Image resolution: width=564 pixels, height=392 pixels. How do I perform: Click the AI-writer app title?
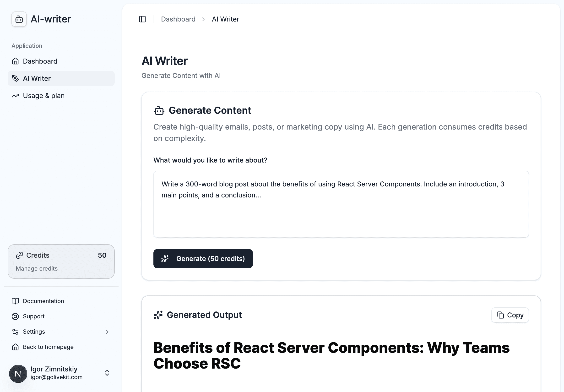[x=51, y=19]
